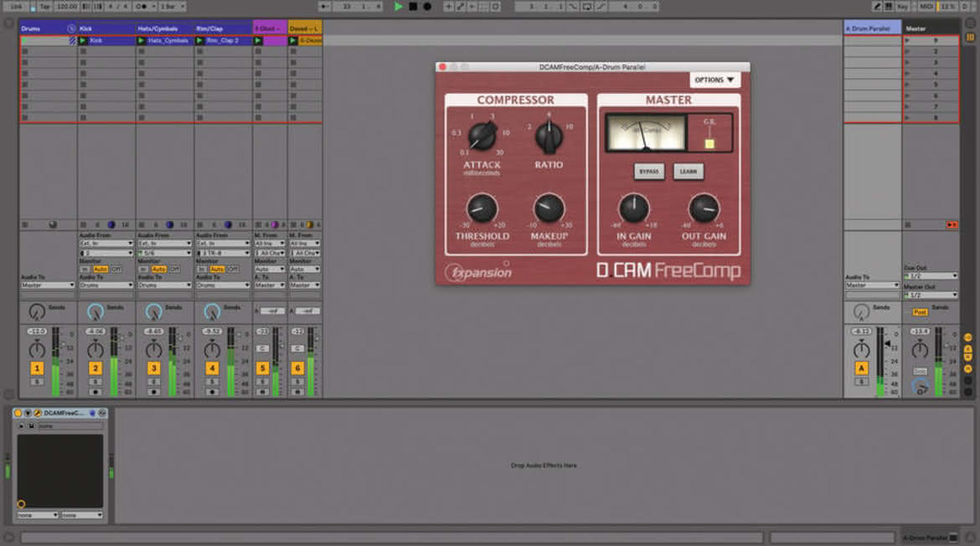
Task: Click the BYPASS button in FreeComp
Action: tap(649, 171)
